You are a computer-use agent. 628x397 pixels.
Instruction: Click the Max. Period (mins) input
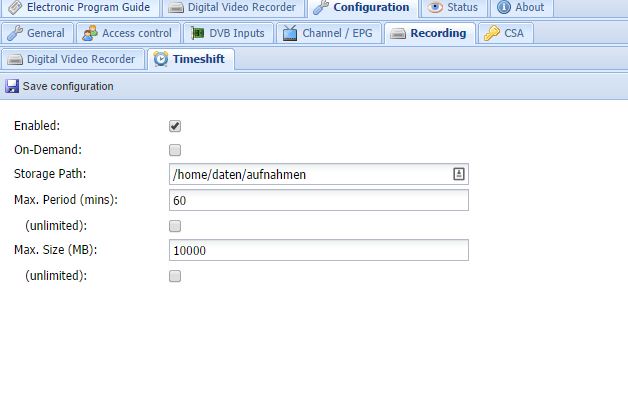319,200
